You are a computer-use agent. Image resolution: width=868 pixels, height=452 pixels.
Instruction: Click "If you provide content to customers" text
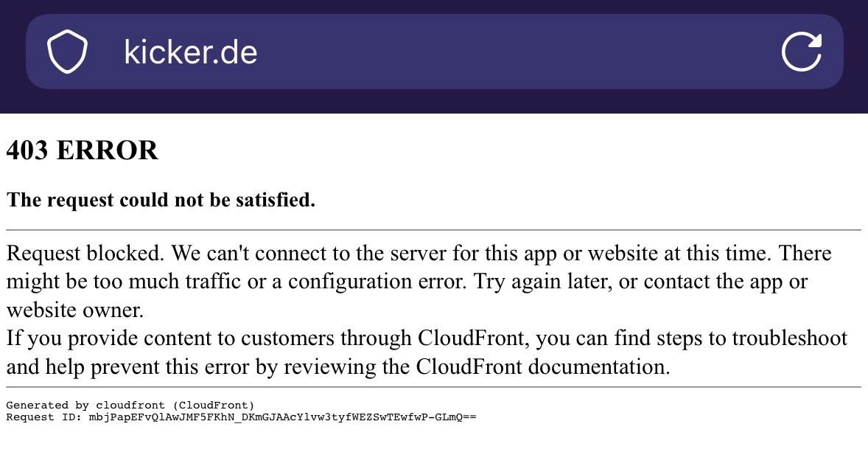209,338
